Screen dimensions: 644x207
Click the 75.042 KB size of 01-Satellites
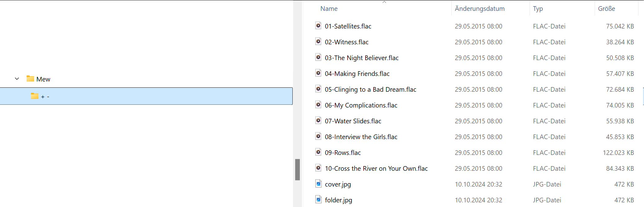point(620,26)
